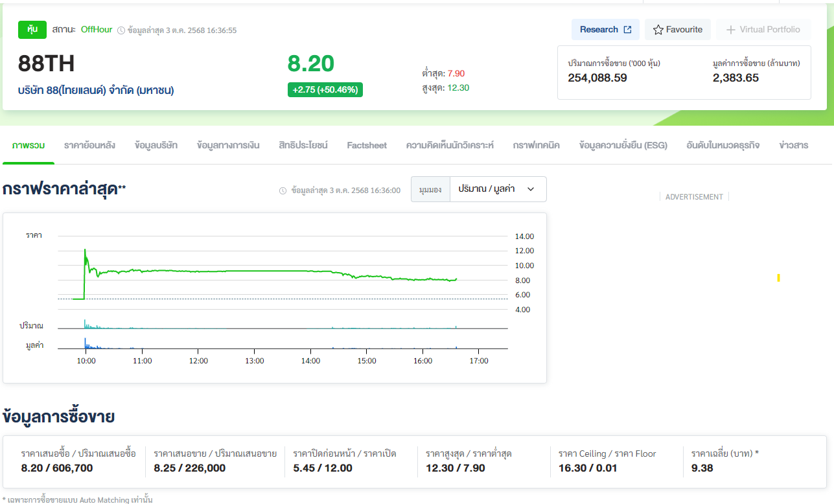Click the company name บริษัท 88(ไทยแลนด์) link
The width and height of the screenshot is (834, 504).
tap(96, 90)
